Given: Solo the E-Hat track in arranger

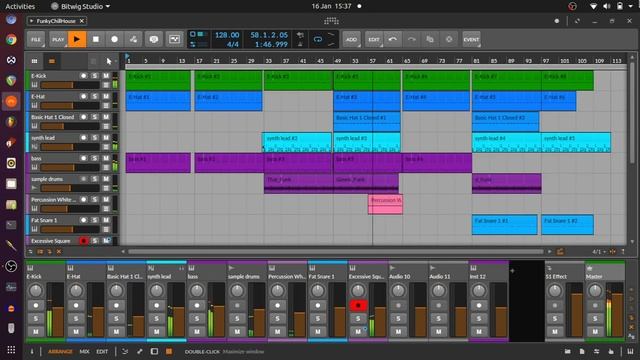Looking at the screenshot, I should (x=95, y=96).
